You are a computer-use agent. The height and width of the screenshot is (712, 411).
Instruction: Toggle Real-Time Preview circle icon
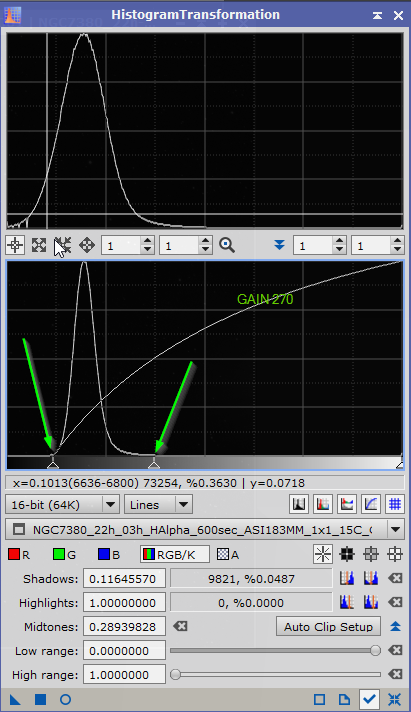tap(65, 700)
